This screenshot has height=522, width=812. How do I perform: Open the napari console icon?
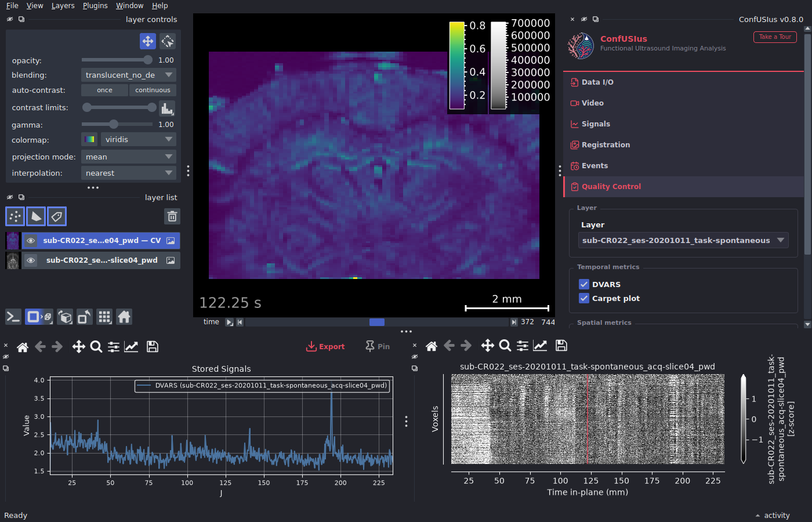(13, 317)
